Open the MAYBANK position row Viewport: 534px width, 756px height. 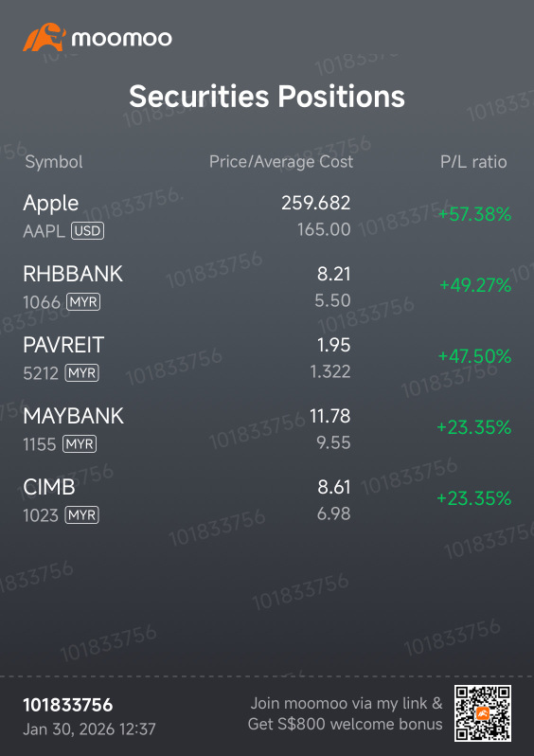point(267,428)
